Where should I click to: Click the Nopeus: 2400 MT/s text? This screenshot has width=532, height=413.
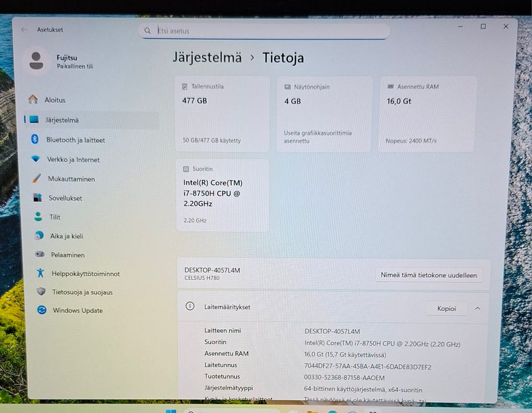[411, 141]
